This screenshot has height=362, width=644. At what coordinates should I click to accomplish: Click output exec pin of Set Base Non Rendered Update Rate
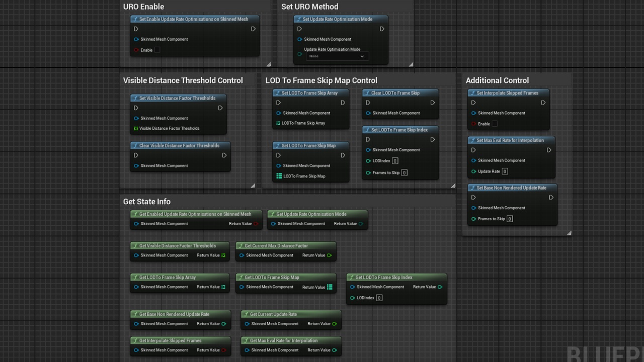[x=551, y=198]
